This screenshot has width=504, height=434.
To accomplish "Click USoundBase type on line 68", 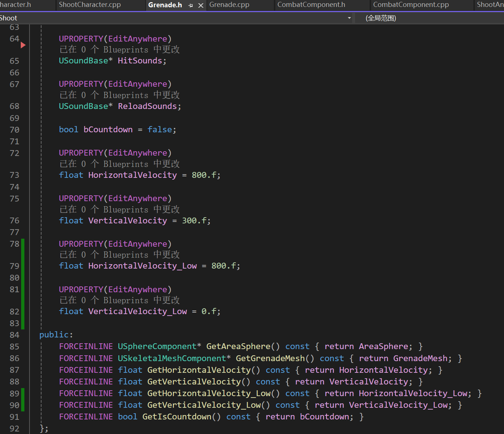I will pos(83,106).
